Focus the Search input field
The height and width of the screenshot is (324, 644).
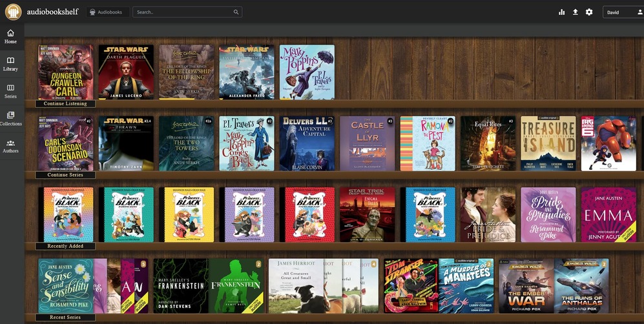click(187, 12)
